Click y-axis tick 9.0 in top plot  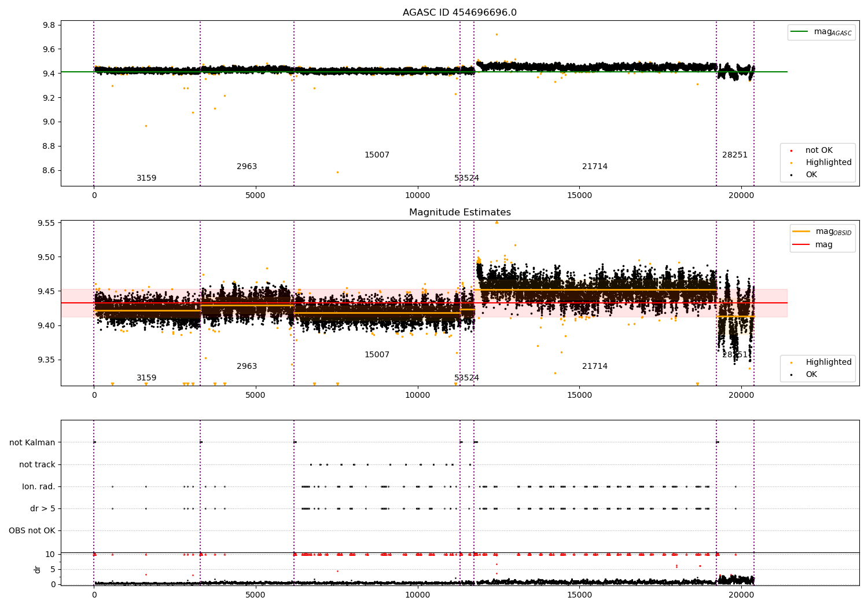coord(49,122)
